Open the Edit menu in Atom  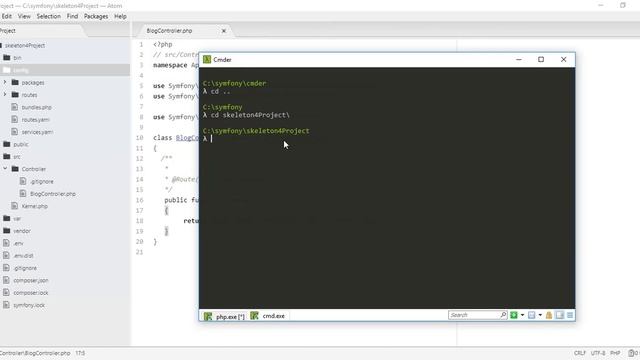tap(7, 16)
